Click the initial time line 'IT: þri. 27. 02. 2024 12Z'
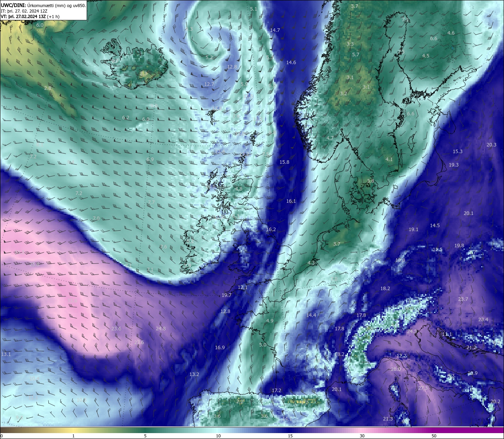The width and height of the screenshot is (504, 439). [24, 11]
